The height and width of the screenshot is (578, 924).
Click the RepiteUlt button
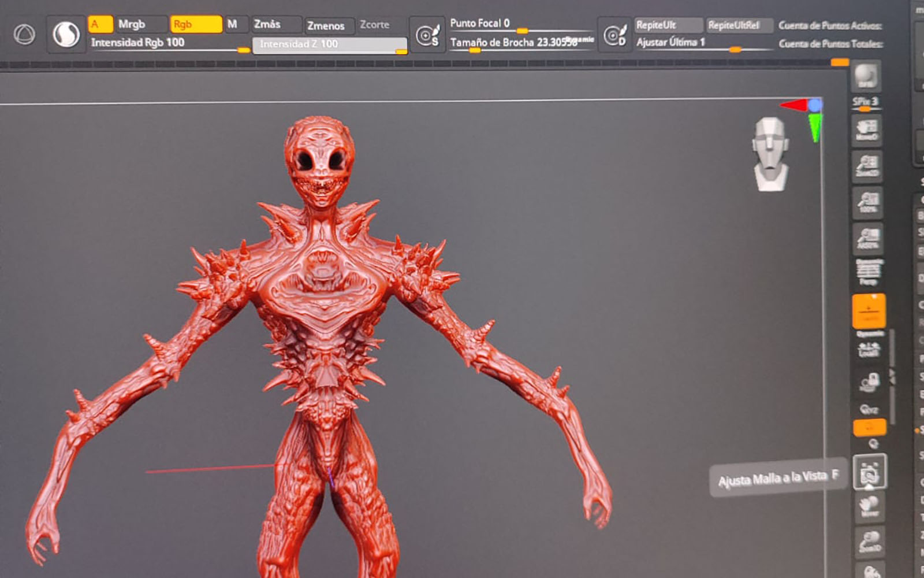[668, 25]
